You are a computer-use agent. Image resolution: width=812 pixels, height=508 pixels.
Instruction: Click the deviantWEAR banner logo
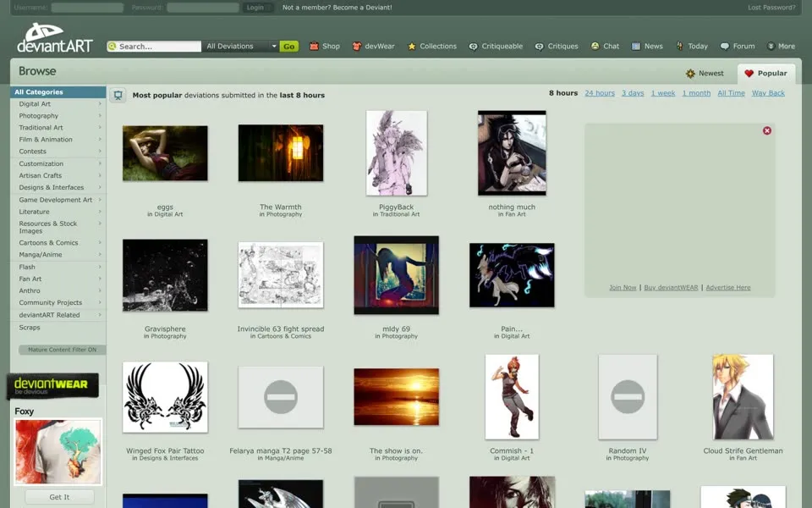[52, 386]
